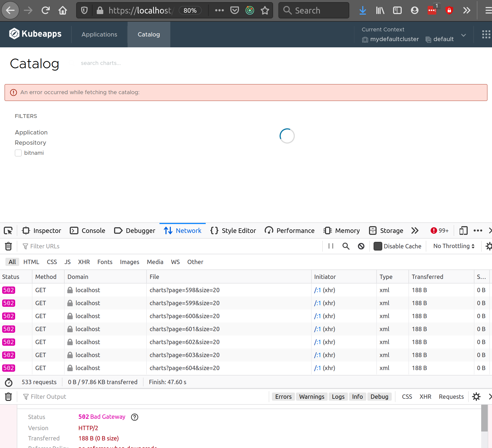Viewport: 492px width, 448px height.
Task: Toggle Responsive Design Mode
Action: tap(463, 230)
